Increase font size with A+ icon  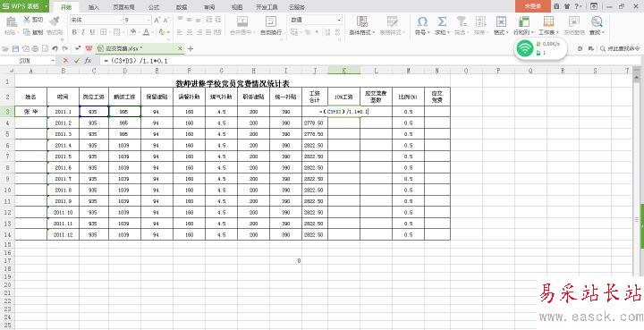[x=157, y=20]
